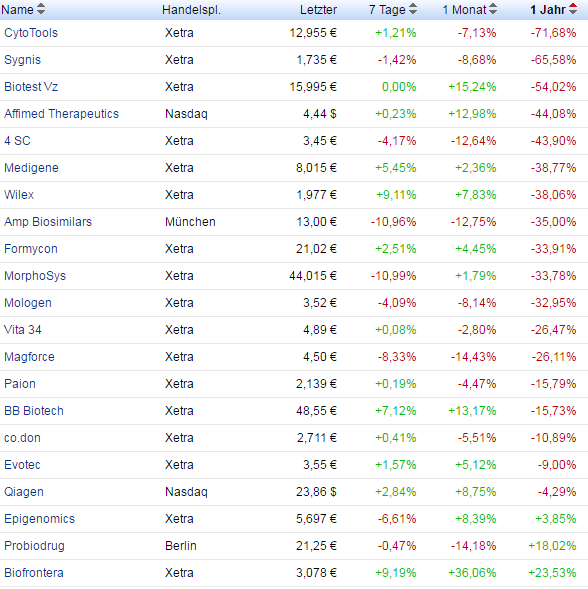Open the Vita 34 link
This screenshot has height=589, width=588.
click(22, 330)
